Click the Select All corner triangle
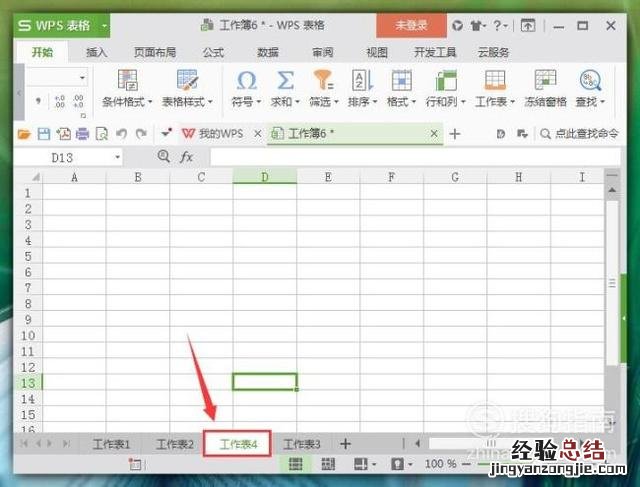640x487 pixels. coord(36,177)
